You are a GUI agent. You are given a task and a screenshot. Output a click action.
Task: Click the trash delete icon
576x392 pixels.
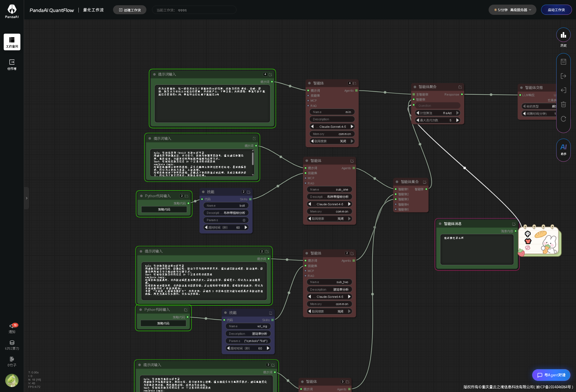pos(563,104)
